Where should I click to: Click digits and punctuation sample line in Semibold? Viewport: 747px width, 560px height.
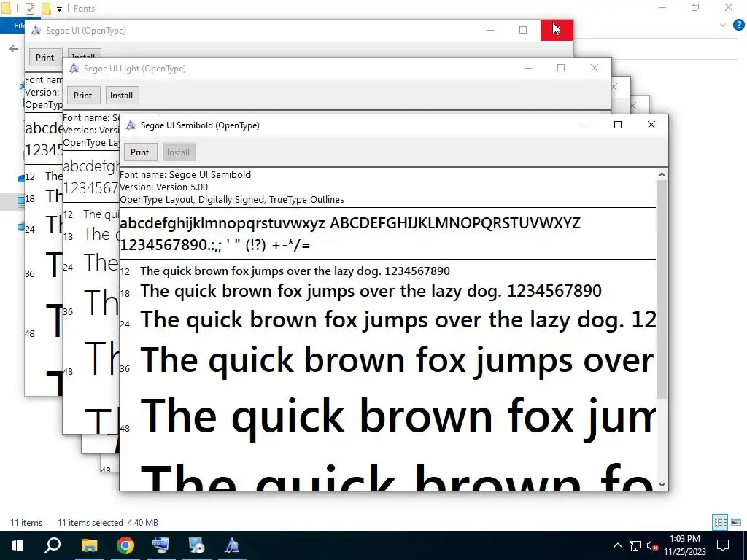[x=215, y=245]
